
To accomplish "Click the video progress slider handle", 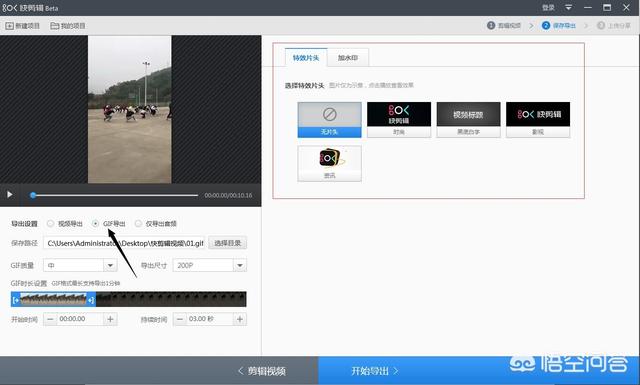I will [x=33, y=195].
